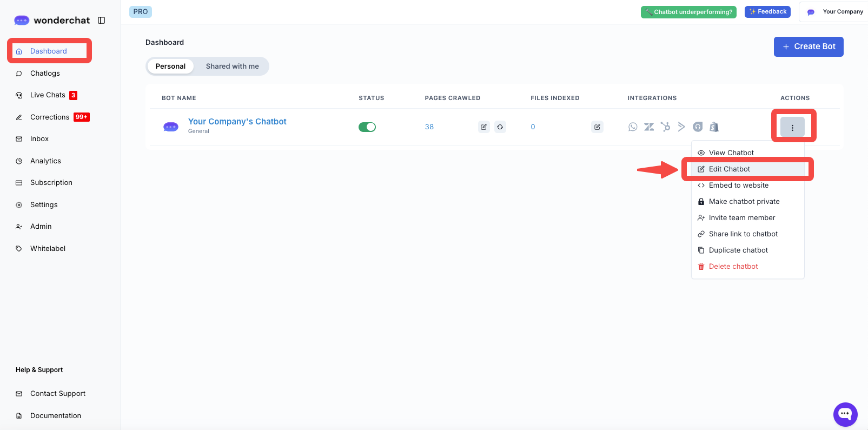The height and width of the screenshot is (430, 868).
Task: Edit files indexed with pencil icon
Action: point(597,127)
